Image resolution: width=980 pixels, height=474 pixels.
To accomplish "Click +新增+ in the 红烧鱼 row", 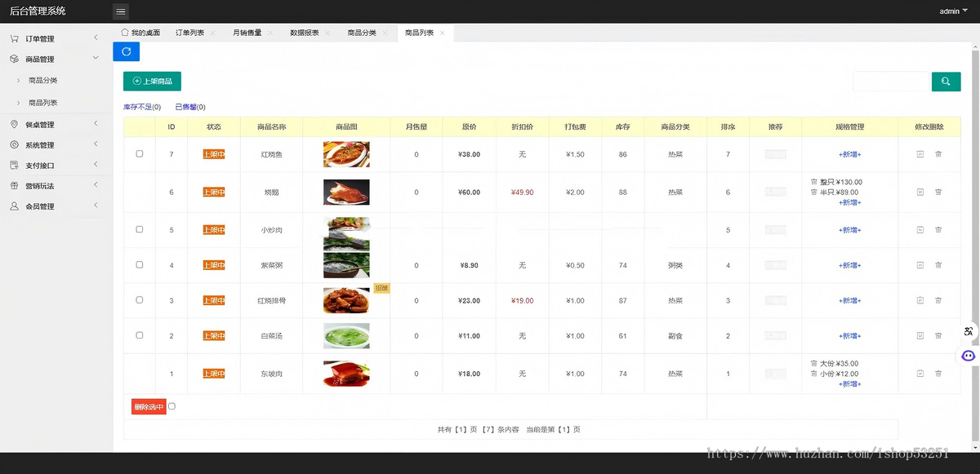I will pos(849,154).
